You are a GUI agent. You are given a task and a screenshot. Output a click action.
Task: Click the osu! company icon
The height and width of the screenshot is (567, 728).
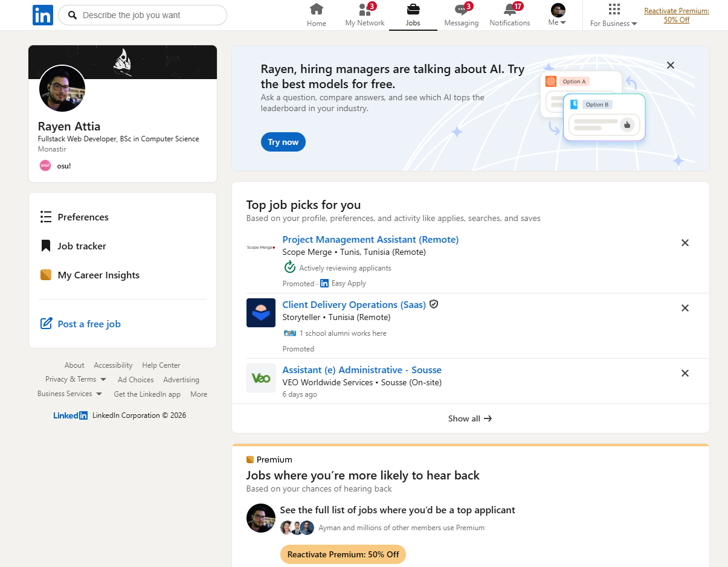45,165
